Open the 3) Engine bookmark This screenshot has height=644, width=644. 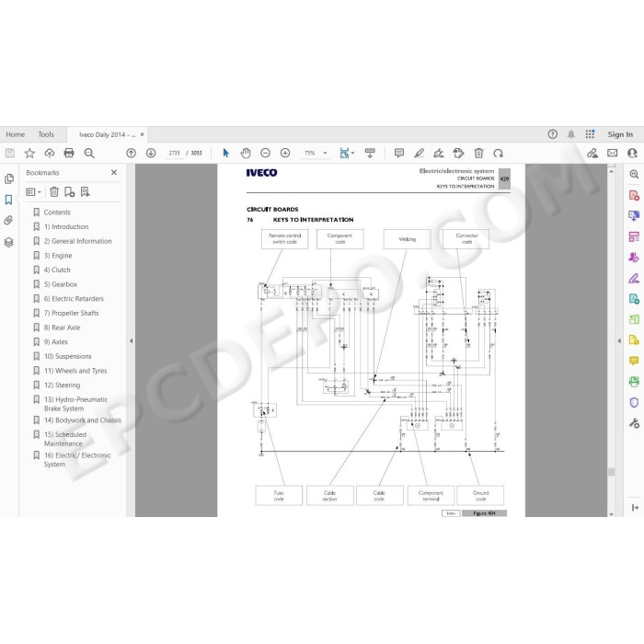pyautogui.click(x=58, y=256)
